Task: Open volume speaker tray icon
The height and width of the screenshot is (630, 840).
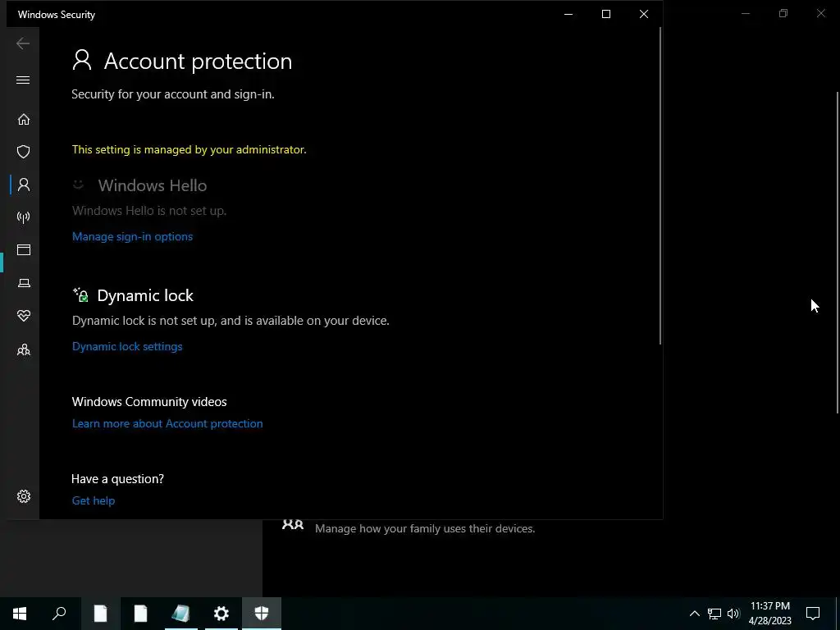Action: coord(733,614)
